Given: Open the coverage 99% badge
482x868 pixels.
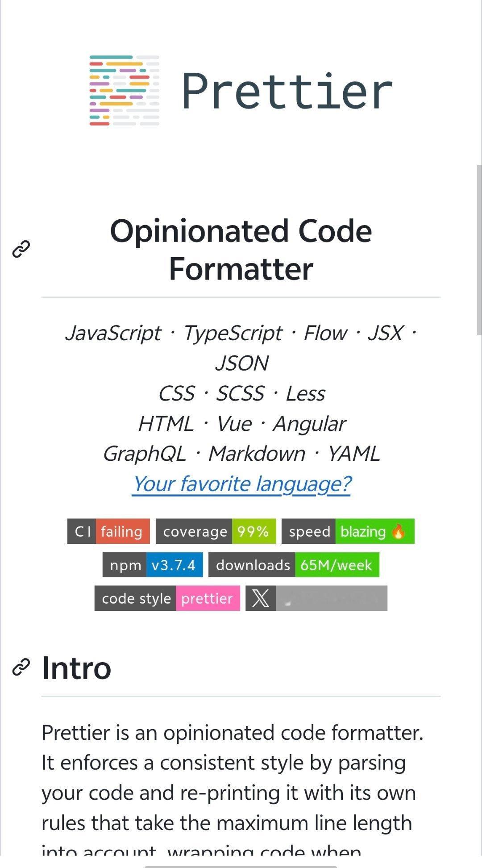Looking at the screenshot, I should (216, 531).
